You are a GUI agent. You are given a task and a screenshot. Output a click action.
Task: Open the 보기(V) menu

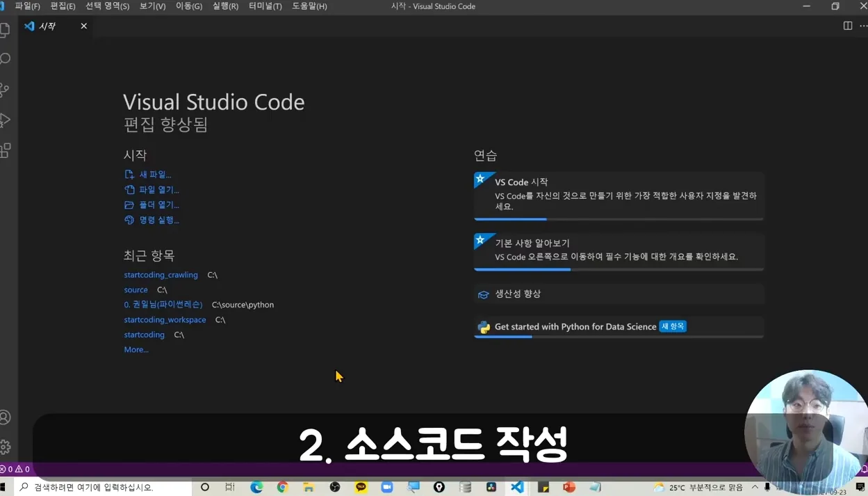coord(152,6)
